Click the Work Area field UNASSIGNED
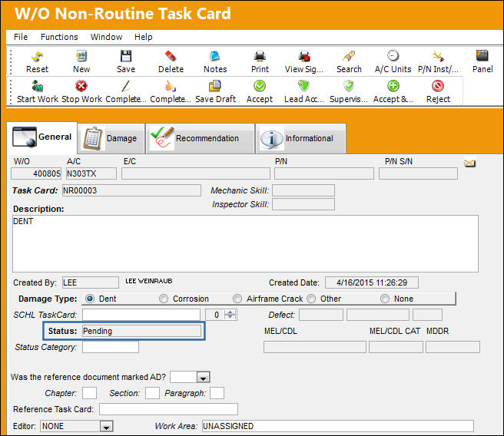 click(338, 426)
